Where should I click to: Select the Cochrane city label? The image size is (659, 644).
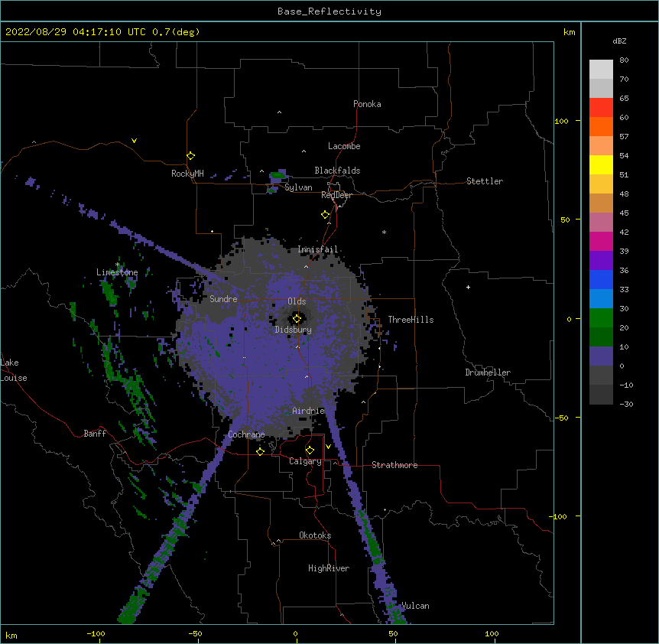click(246, 434)
